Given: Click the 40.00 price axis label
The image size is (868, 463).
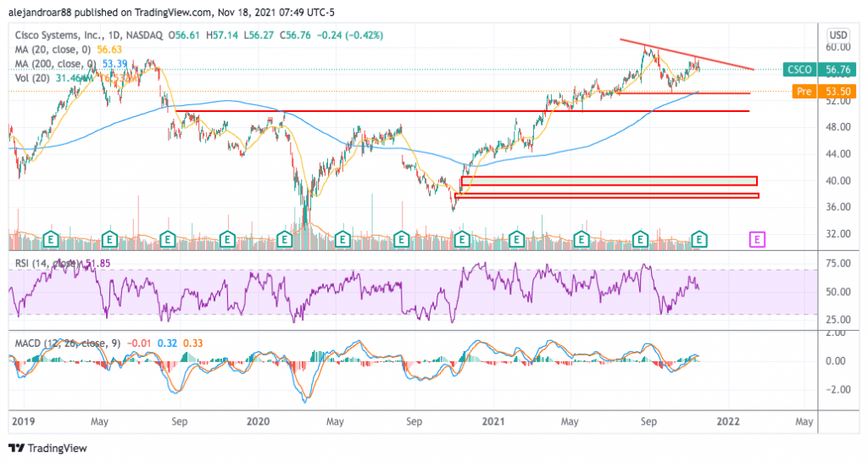Looking at the screenshot, I should 837,181.
